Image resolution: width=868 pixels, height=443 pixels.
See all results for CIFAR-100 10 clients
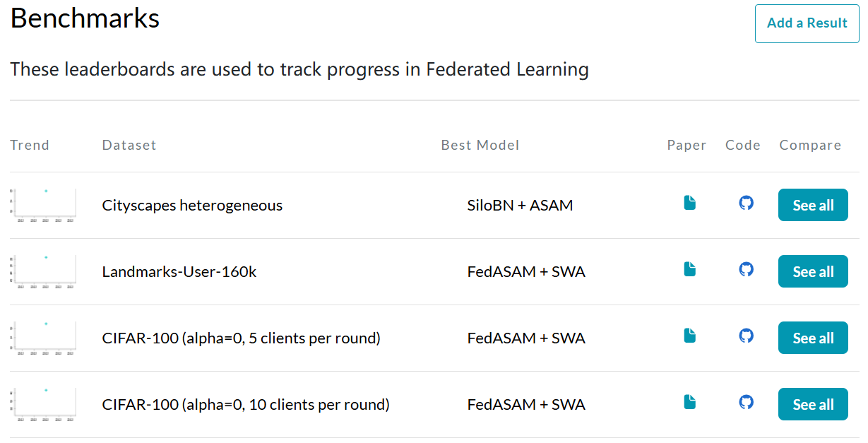tap(813, 405)
